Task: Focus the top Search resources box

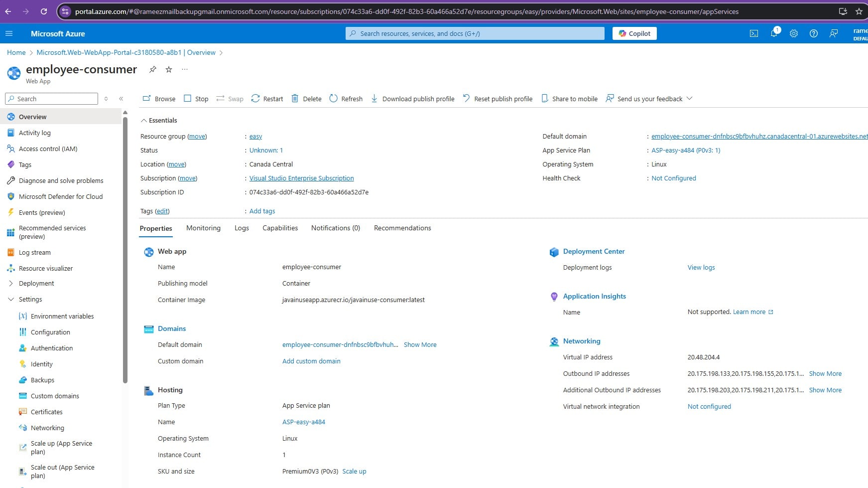Action: [475, 33]
